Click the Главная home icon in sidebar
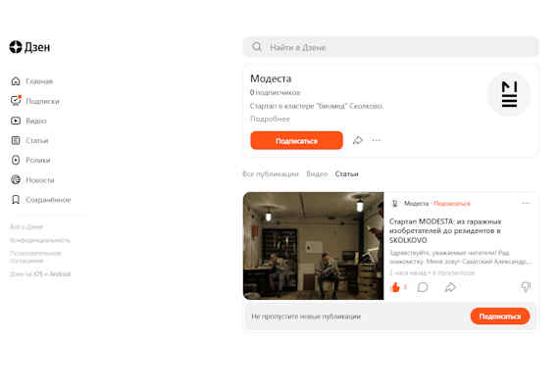This screenshot has width=559, height=392. [16, 81]
